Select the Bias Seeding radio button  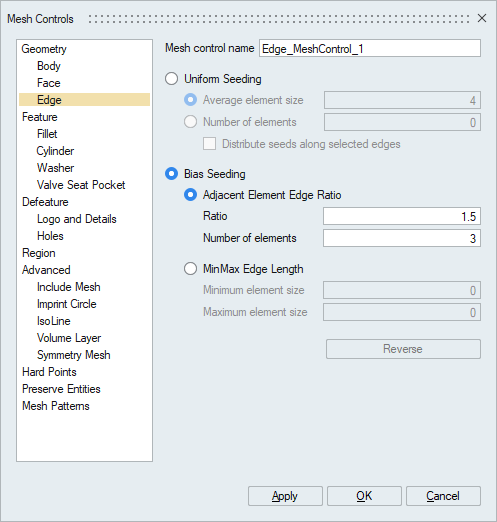tap(172, 174)
